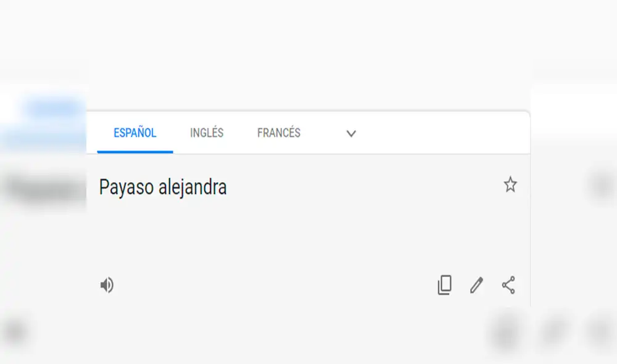Switch to the INGLÉS tab

coord(206,133)
